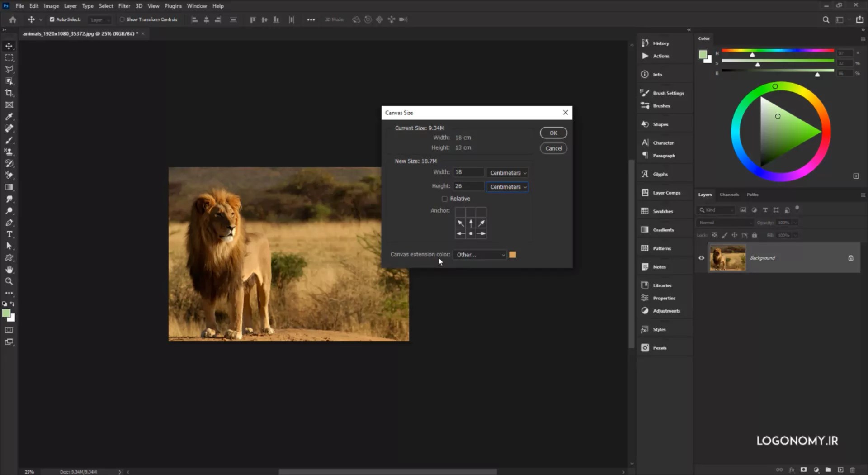
Task: Click OK in Canvas Size dialog
Action: coord(553,133)
